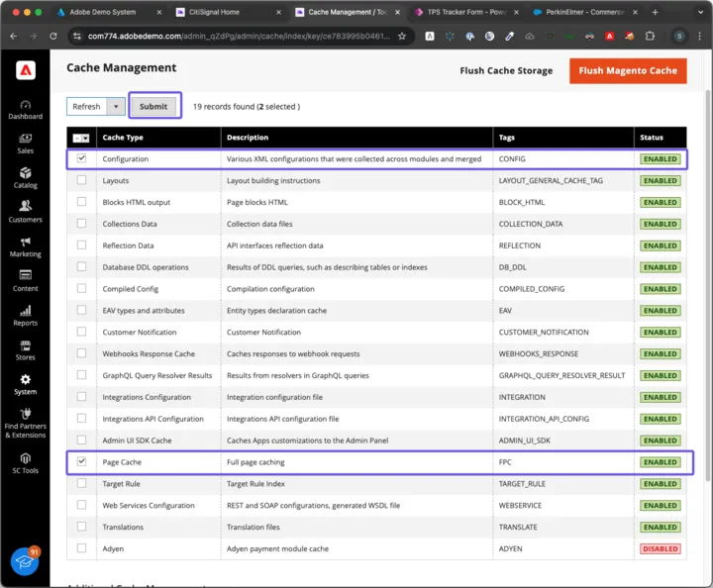The height and width of the screenshot is (588, 713).
Task: Switch to PerkinElmer Commerce tab
Action: (585, 12)
